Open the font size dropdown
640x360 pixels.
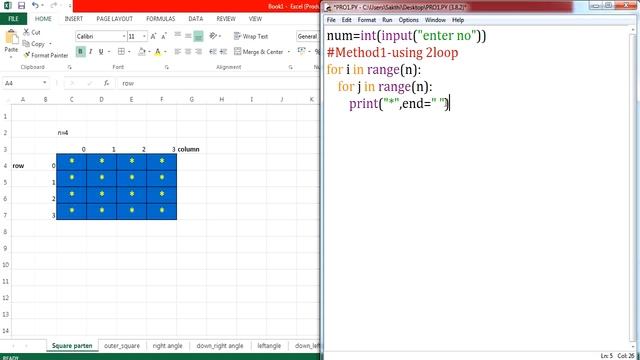[x=144, y=36]
